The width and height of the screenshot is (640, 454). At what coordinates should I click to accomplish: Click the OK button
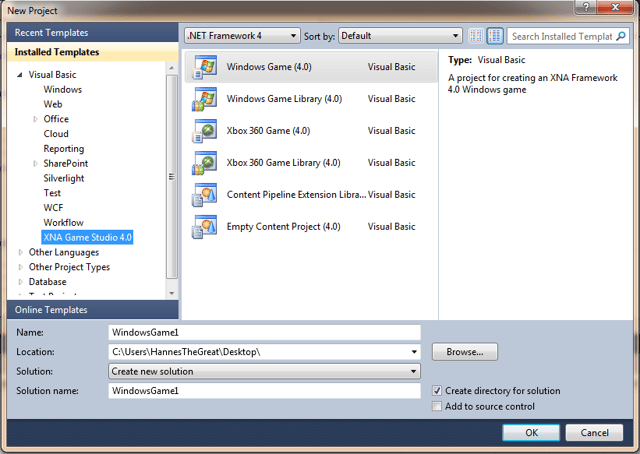tap(531, 433)
